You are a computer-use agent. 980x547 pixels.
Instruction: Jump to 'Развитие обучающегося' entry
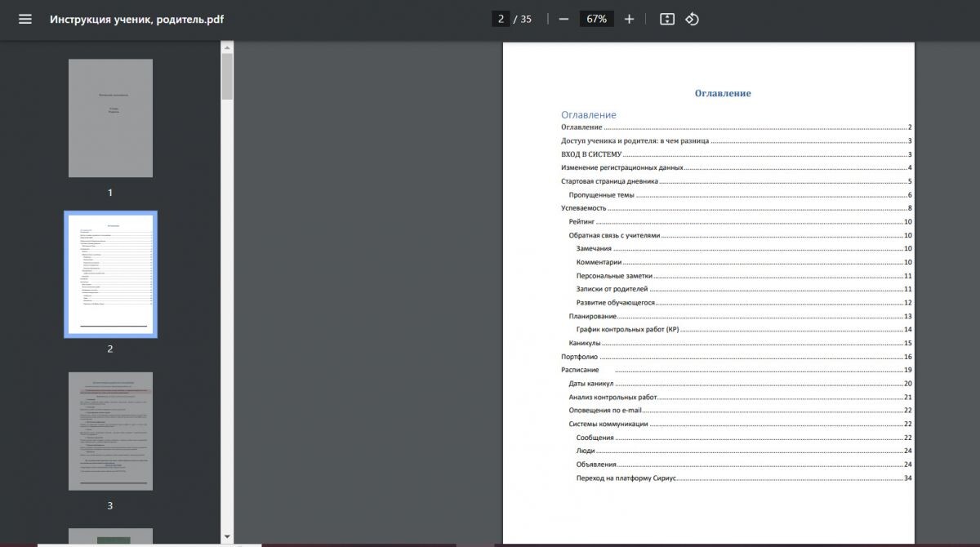point(743,302)
